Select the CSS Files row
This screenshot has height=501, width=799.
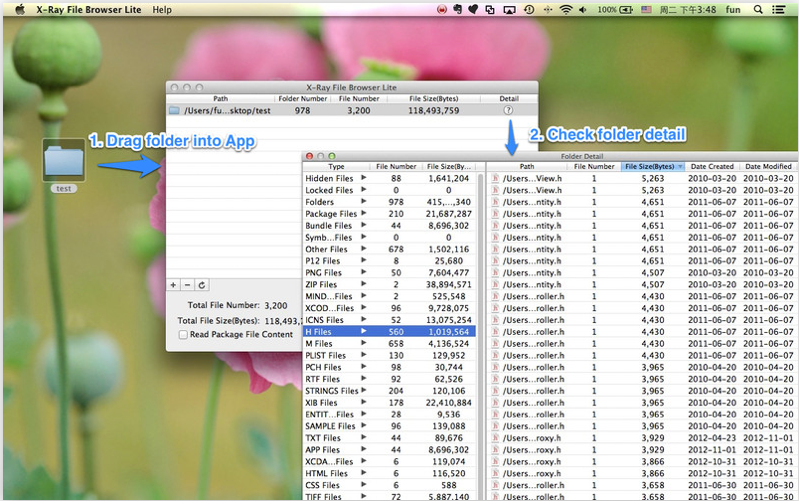pos(390,485)
